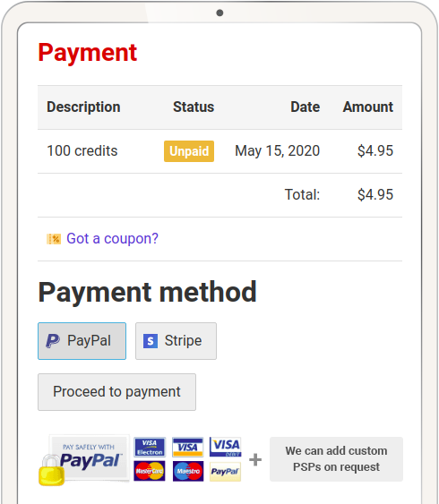Click the Maestro card icon
The height and width of the screenshot is (504, 439).
tap(188, 471)
